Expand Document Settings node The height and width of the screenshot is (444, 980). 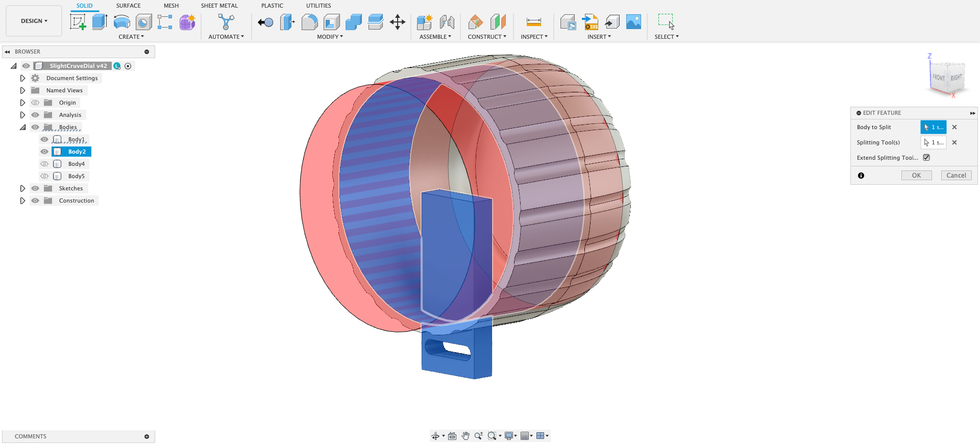point(22,78)
